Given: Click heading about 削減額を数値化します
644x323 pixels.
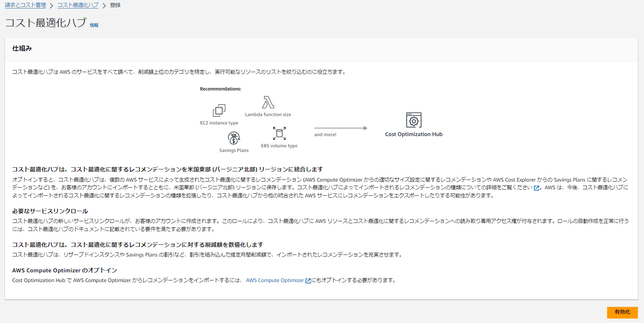Looking at the screenshot, I should [138, 245].
